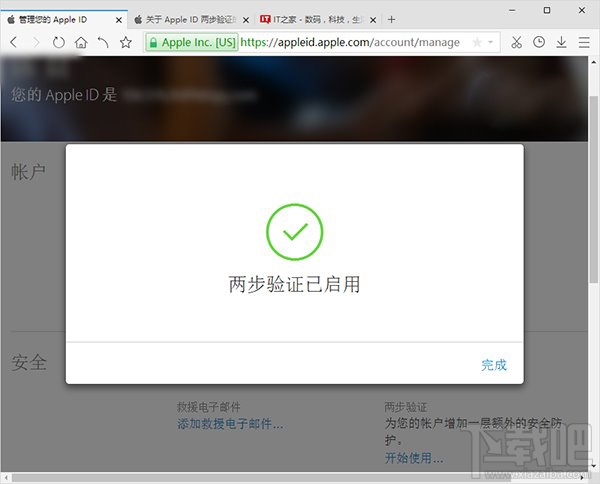Go to browser home page icon
Viewport: 600px width, 484px height.
81,42
